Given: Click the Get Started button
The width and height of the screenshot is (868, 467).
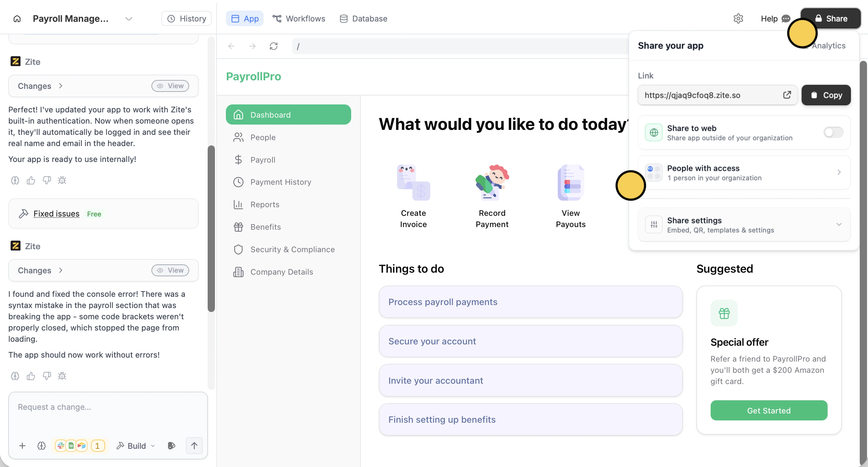Looking at the screenshot, I should click(x=768, y=410).
